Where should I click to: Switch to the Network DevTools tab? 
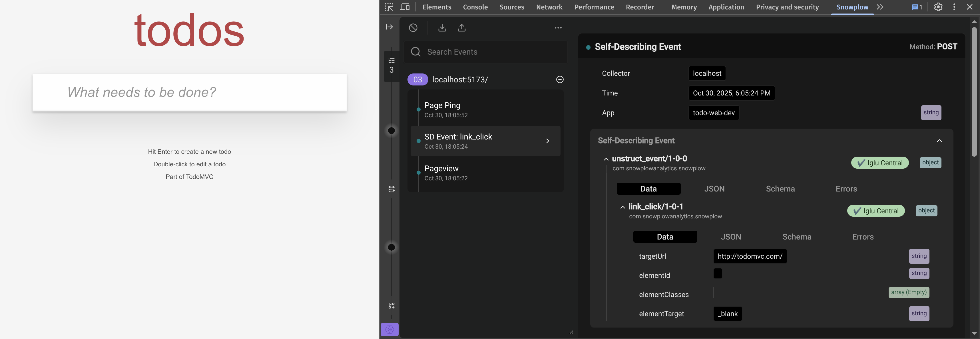(x=549, y=7)
